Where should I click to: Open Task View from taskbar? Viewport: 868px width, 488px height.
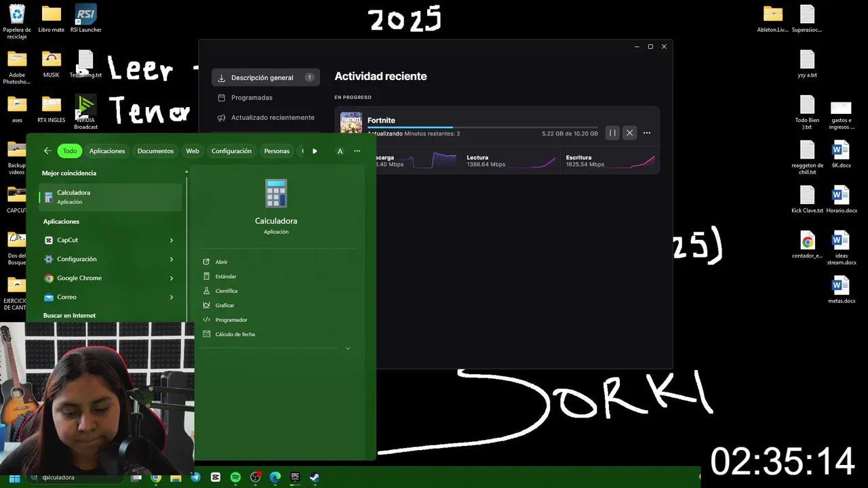pyautogui.click(x=136, y=478)
